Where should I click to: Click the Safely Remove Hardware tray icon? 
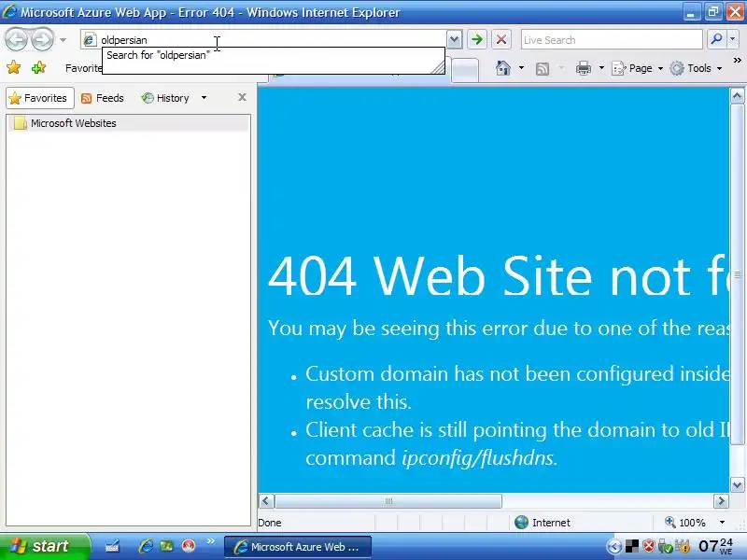coord(665,546)
